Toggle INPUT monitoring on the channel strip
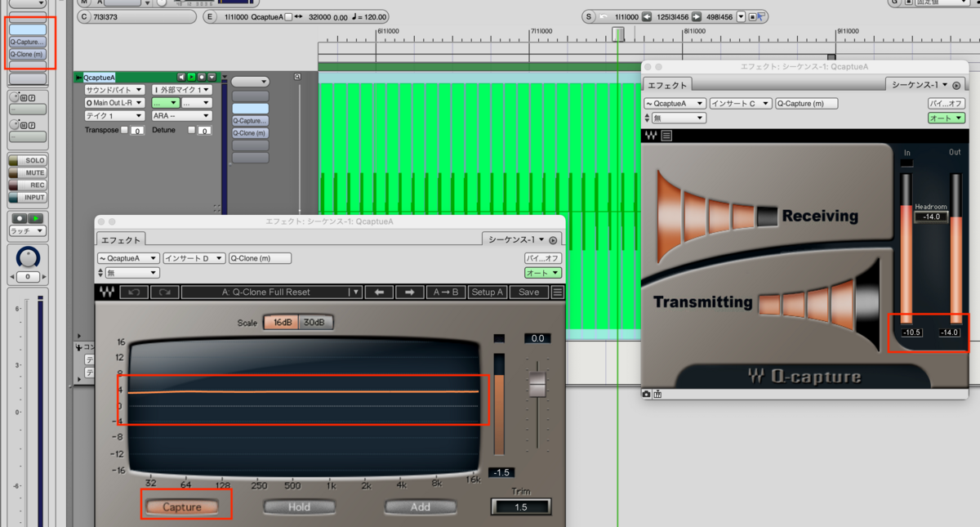 pos(28,198)
